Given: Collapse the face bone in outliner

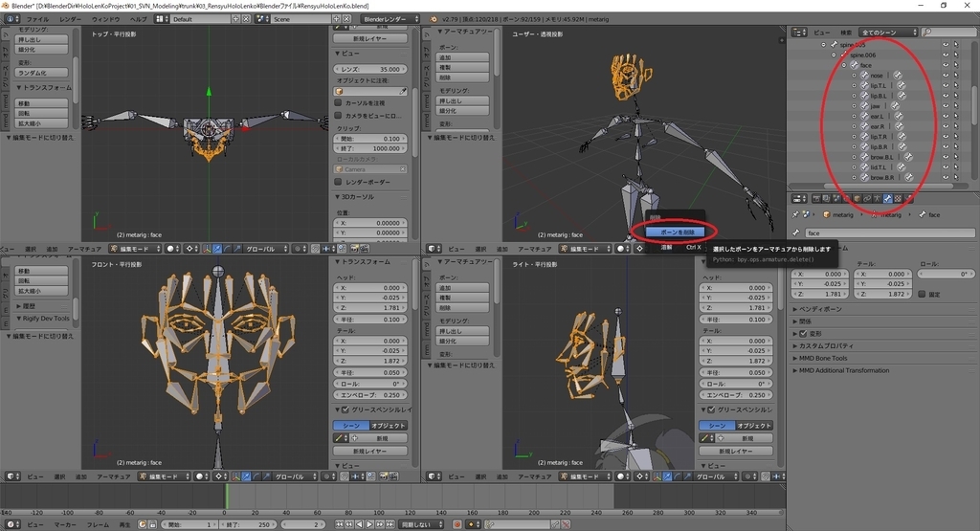Looking at the screenshot, I should click(844, 65).
